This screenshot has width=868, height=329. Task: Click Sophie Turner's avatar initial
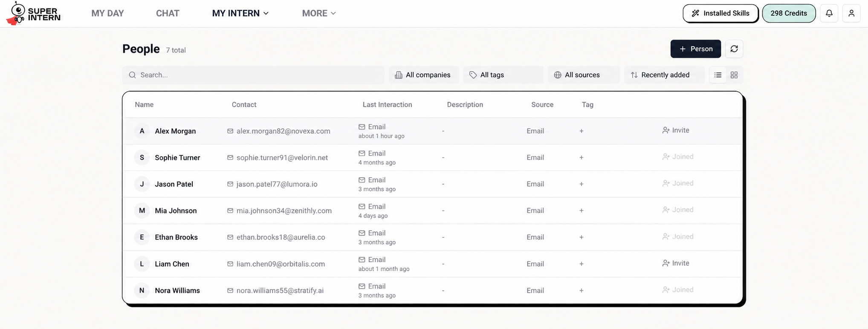pyautogui.click(x=142, y=157)
